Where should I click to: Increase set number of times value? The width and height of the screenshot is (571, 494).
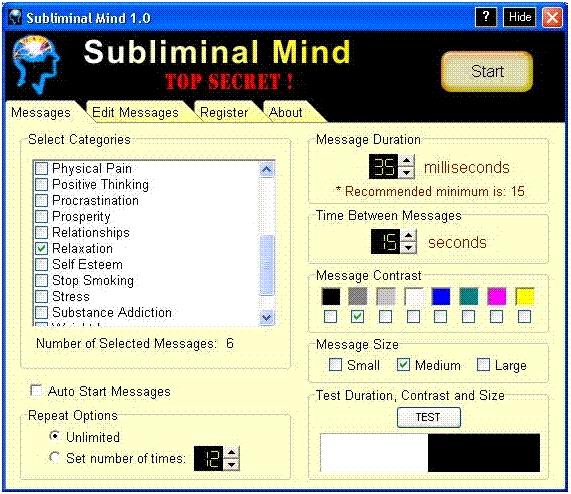[x=232, y=452]
